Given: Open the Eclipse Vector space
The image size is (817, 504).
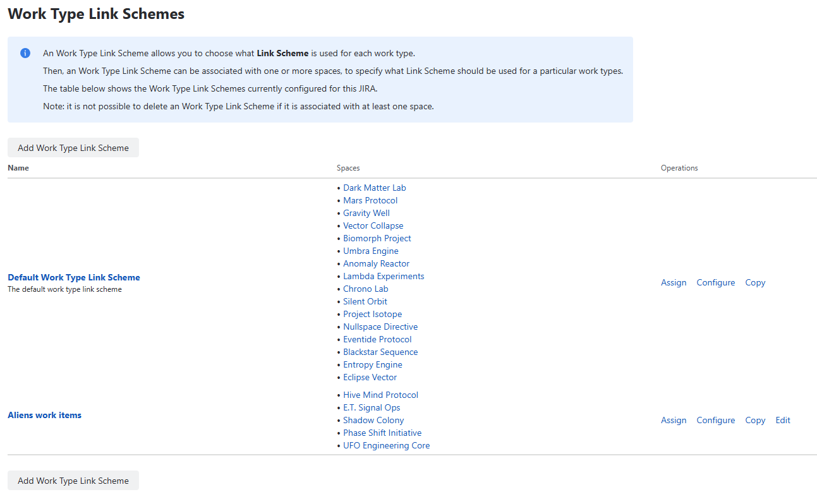Looking at the screenshot, I should (x=370, y=377).
